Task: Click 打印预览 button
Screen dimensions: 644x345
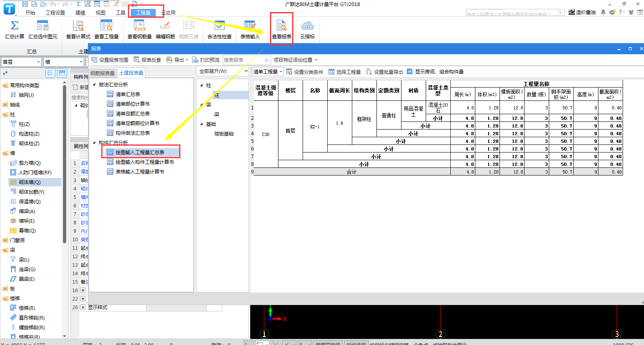Action: coord(206,60)
